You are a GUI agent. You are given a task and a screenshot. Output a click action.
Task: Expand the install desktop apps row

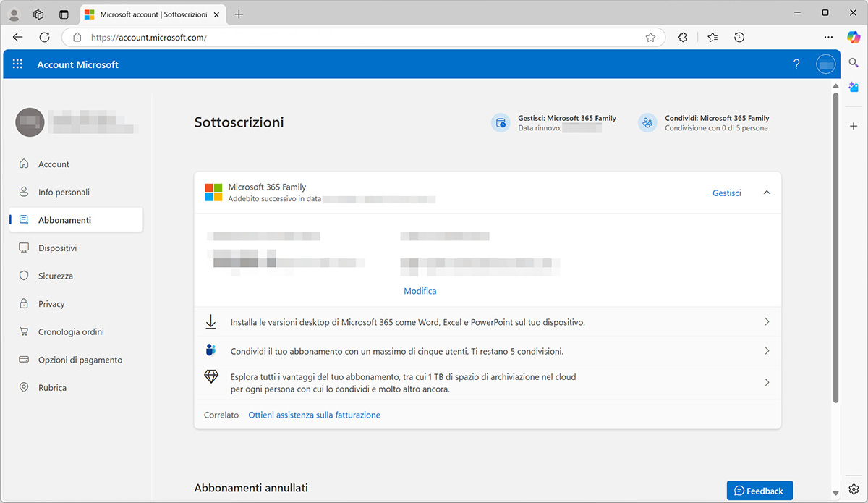[x=767, y=321]
